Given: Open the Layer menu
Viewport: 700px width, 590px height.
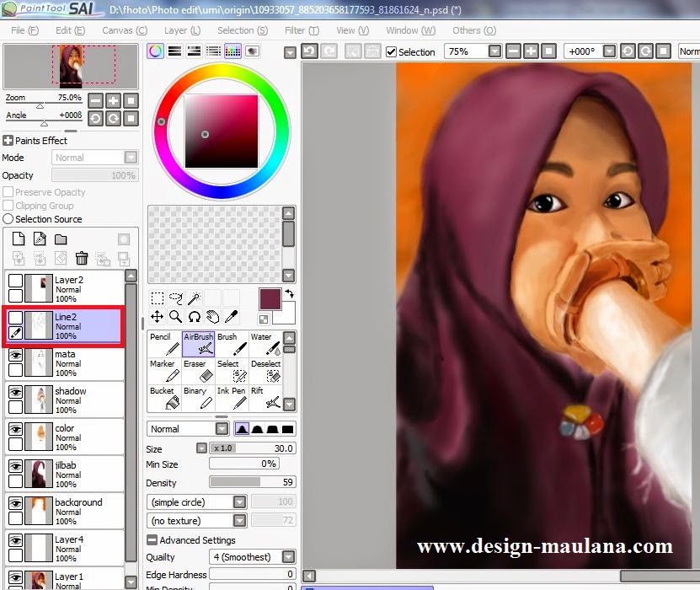Looking at the screenshot, I should click(x=182, y=30).
